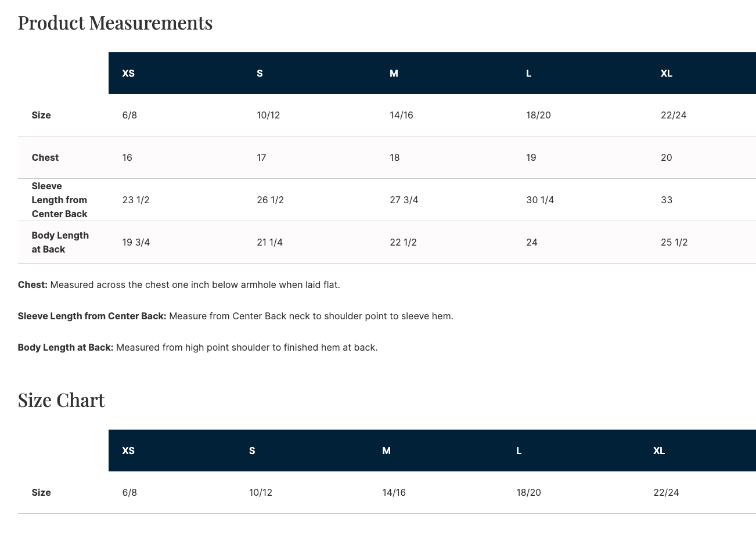Image resolution: width=756 pixels, height=537 pixels.
Task: Select XS column header in Product Measurements table
Action: [128, 73]
